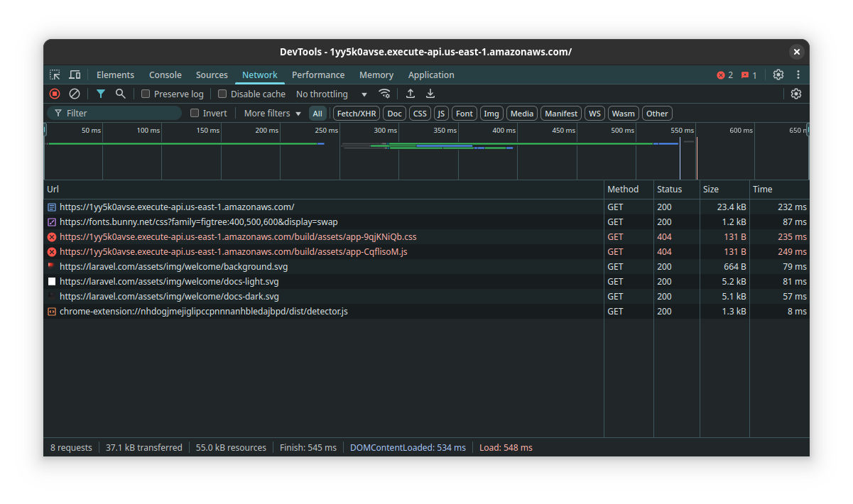Filter requests by Media type
The image size is (853, 504).
coord(522,114)
